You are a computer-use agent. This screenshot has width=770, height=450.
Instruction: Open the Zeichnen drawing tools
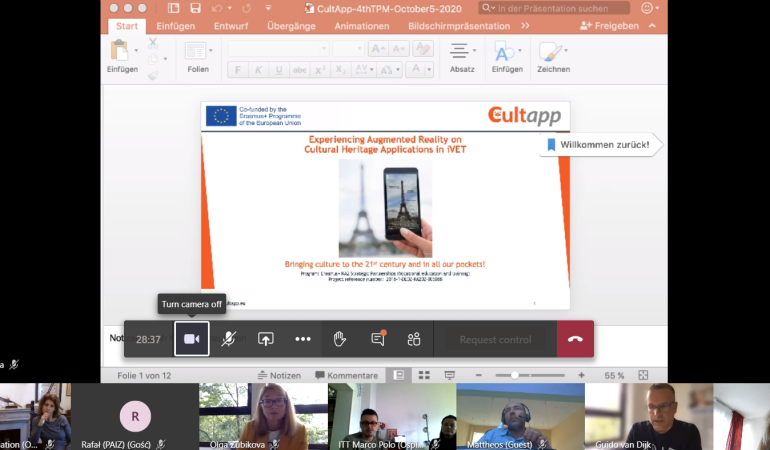(x=553, y=56)
